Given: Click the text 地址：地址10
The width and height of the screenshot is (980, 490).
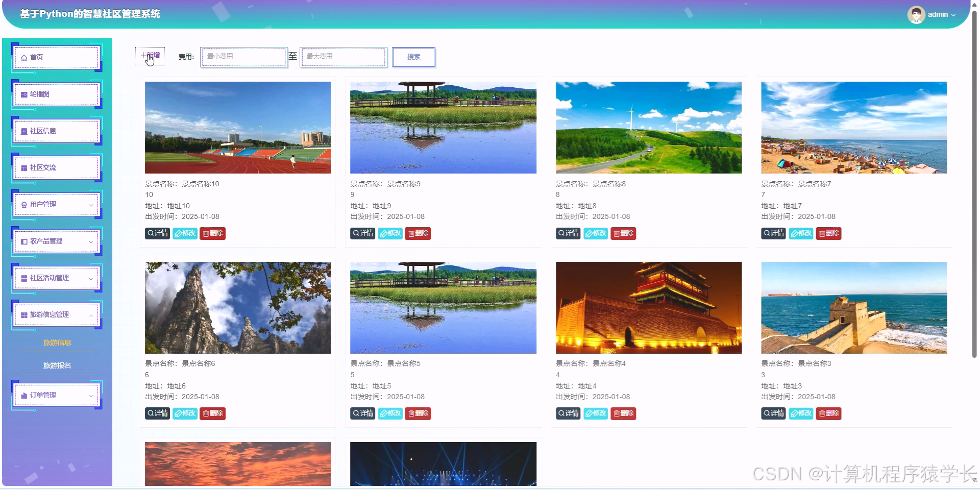Looking at the screenshot, I should pyautogui.click(x=167, y=206).
